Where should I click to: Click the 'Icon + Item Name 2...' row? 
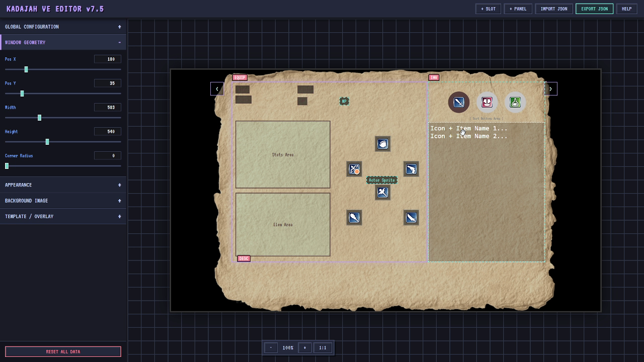click(x=469, y=136)
